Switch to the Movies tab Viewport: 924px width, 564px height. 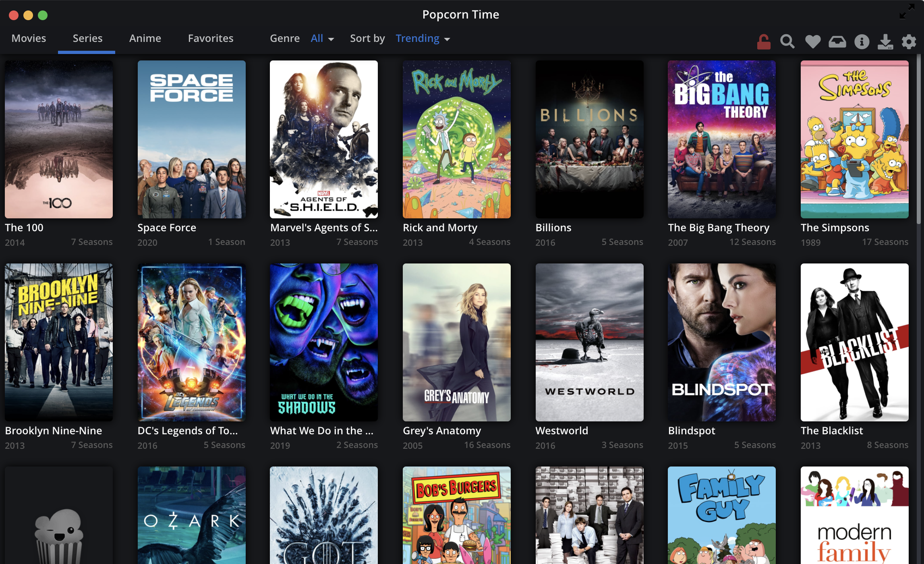[x=28, y=37]
